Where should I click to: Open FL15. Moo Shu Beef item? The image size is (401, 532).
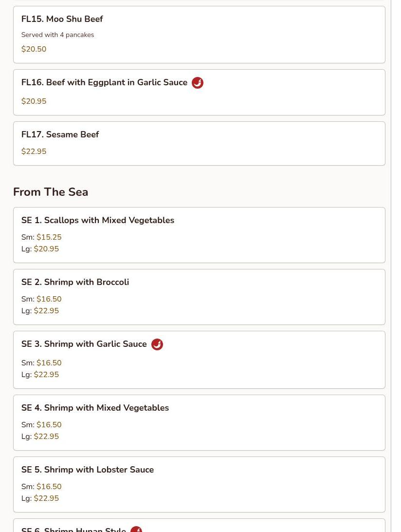[62, 19]
